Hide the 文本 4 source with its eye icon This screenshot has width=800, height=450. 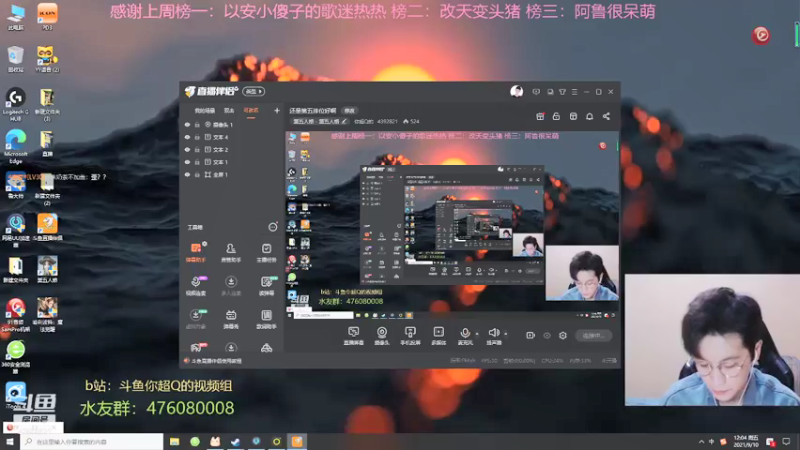187,137
